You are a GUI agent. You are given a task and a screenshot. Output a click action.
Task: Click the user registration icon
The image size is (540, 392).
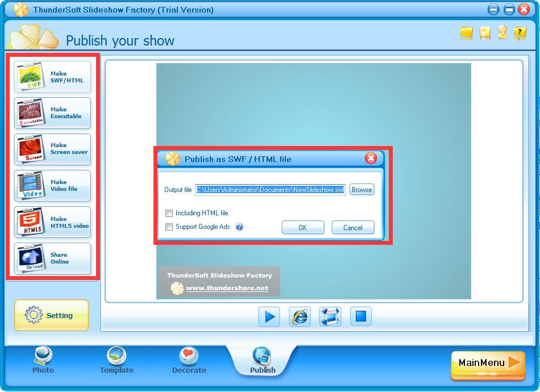[502, 33]
